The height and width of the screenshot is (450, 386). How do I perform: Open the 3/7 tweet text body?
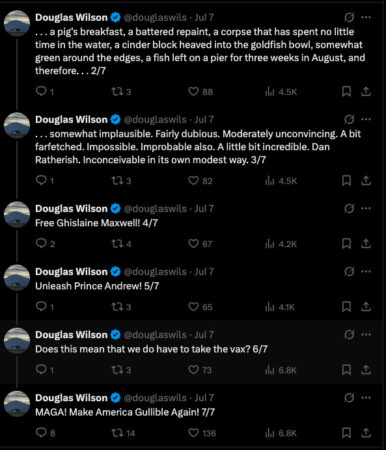(x=198, y=147)
